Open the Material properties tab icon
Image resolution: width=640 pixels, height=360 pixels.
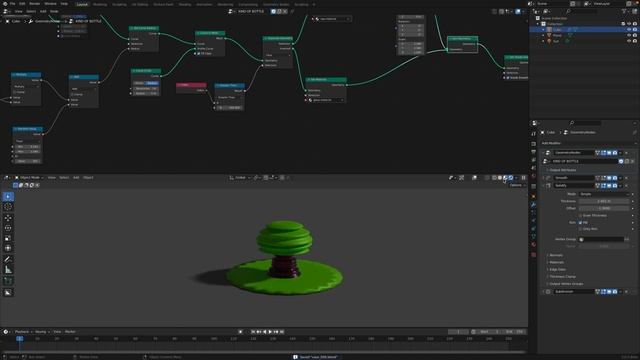533,244
